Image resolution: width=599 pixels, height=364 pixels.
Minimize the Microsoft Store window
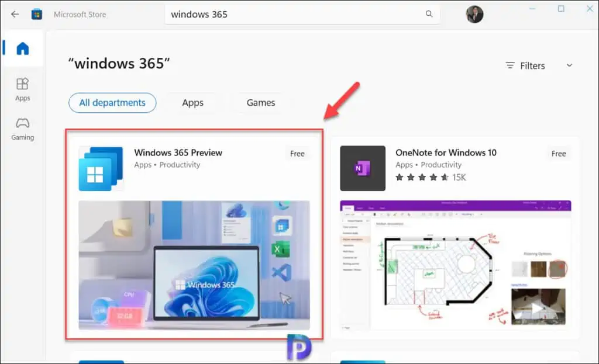[x=532, y=9]
